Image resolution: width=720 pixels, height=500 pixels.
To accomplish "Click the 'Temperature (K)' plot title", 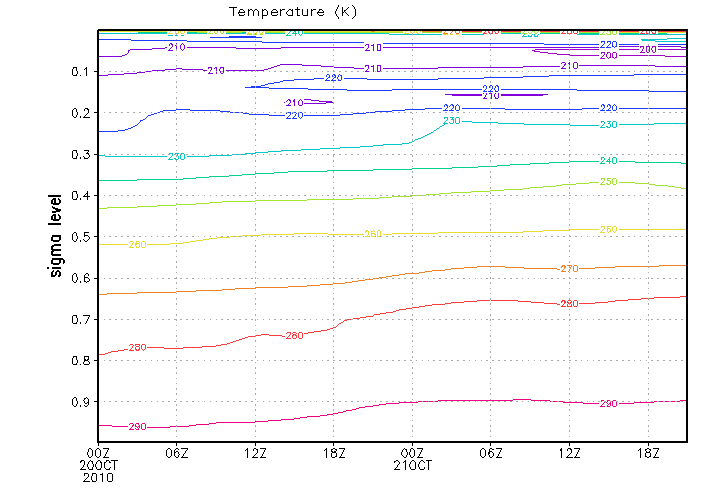I will (293, 12).
